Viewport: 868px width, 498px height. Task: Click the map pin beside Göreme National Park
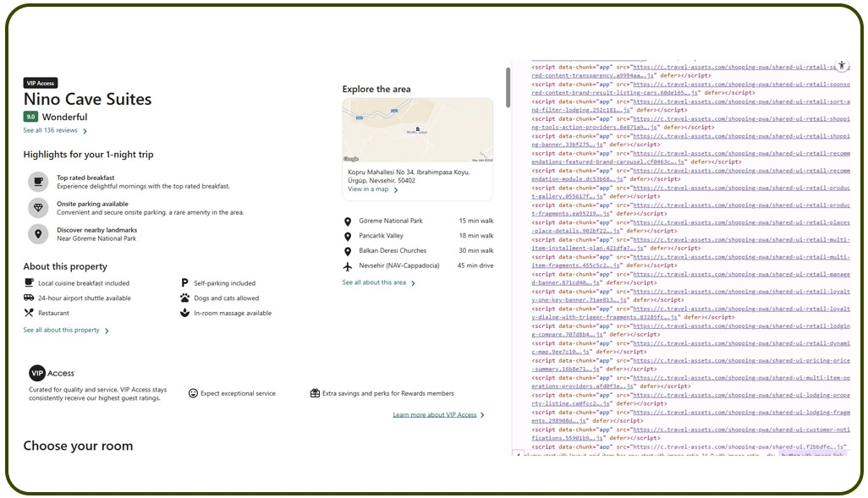[x=348, y=220]
